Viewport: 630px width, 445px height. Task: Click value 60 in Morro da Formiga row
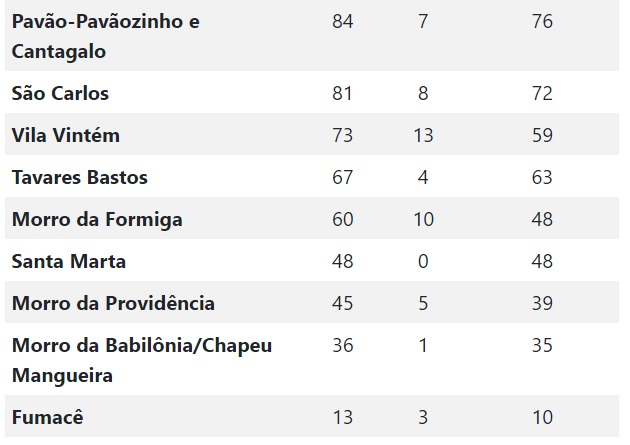pos(343,219)
